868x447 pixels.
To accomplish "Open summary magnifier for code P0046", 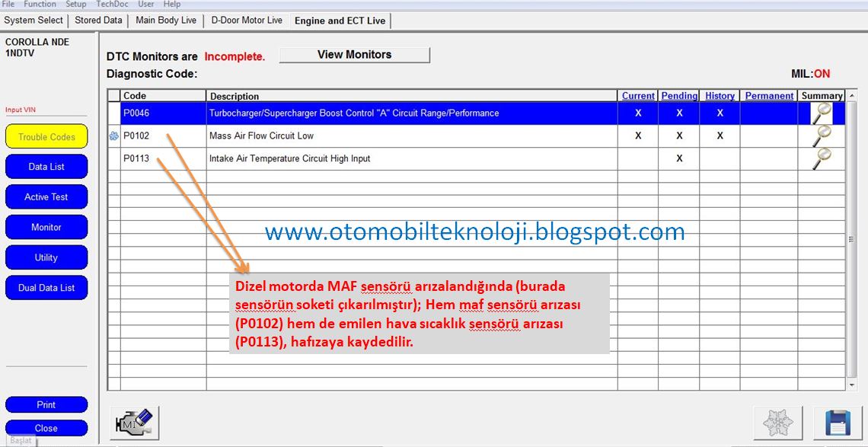I will tap(822, 113).
